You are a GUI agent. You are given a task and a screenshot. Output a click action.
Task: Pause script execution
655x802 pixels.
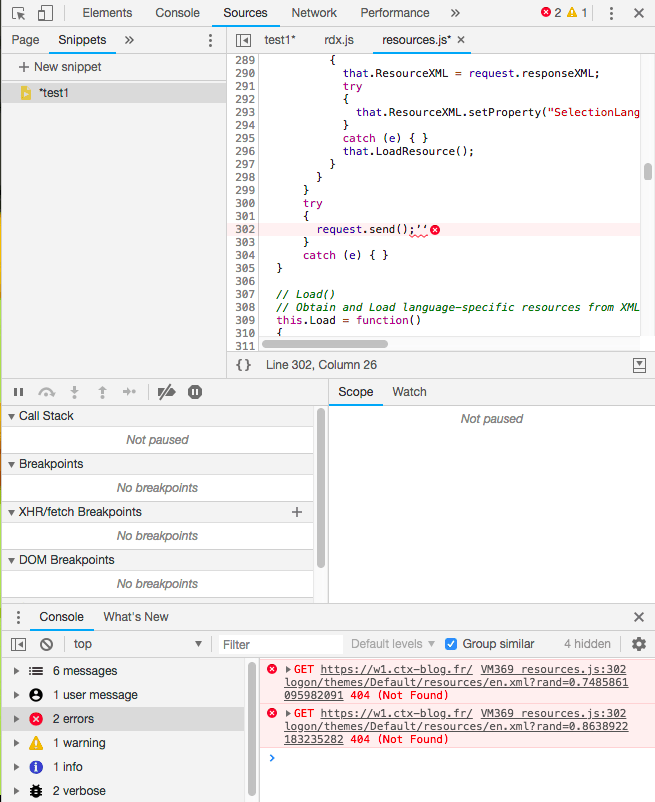point(18,392)
